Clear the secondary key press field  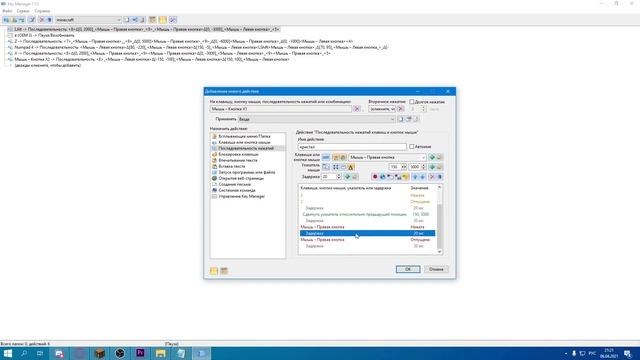point(400,109)
